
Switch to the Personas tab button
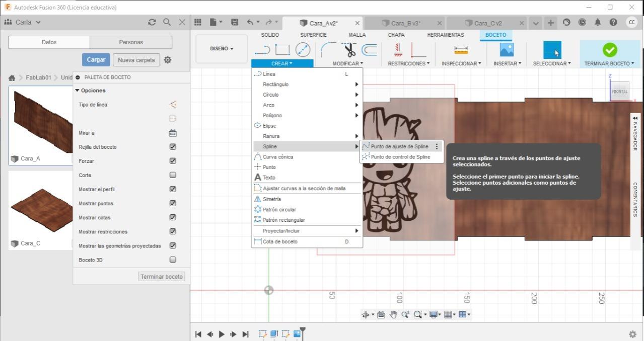click(131, 42)
